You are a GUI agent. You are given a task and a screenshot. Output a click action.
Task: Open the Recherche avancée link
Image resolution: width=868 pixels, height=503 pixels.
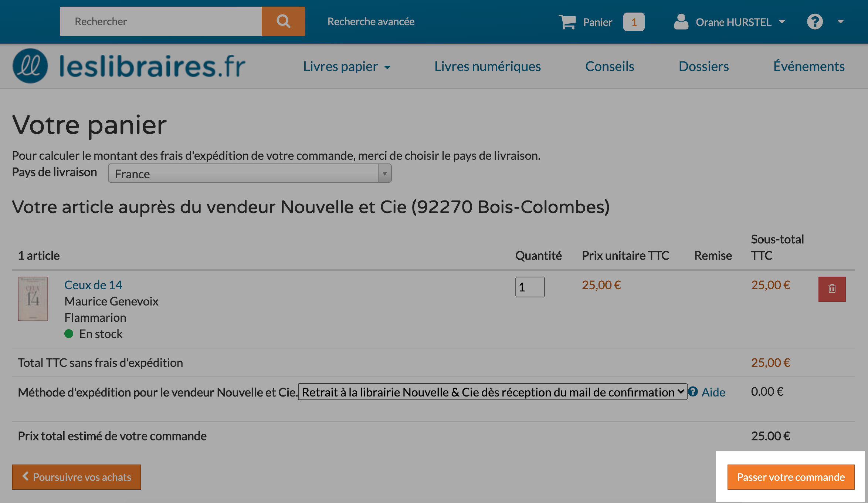[371, 21]
